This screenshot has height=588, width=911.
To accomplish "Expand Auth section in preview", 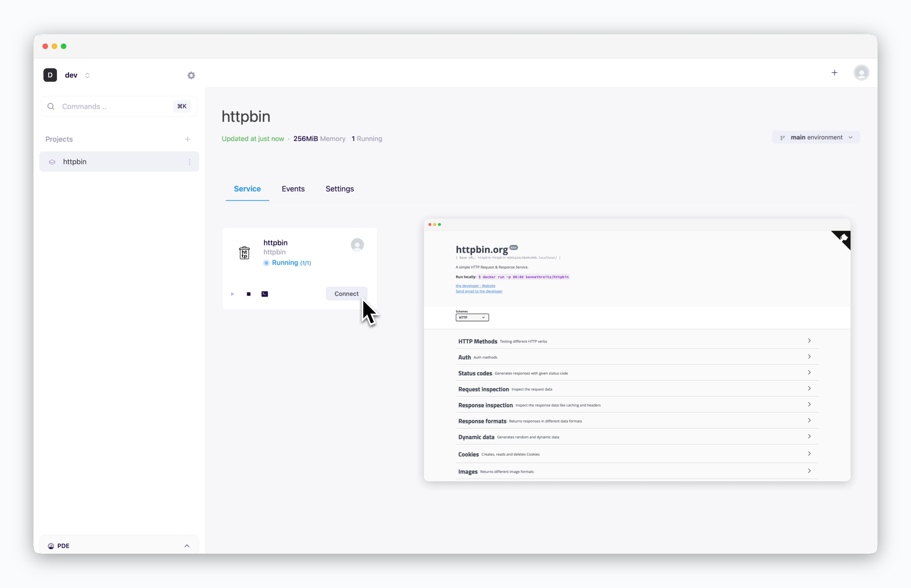I will click(637, 357).
